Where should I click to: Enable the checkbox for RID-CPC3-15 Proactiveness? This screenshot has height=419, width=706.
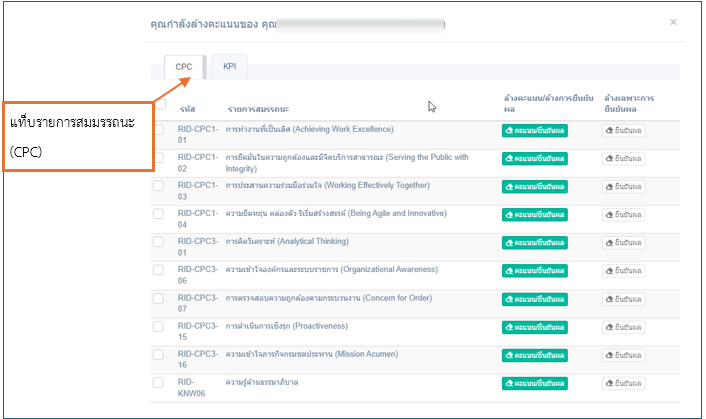[x=158, y=326]
